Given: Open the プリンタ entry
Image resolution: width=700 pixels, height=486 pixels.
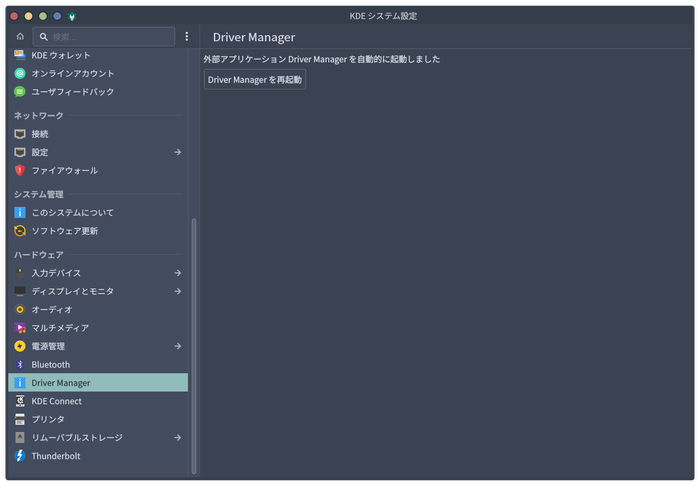Looking at the screenshot, I should click(98, 419).
